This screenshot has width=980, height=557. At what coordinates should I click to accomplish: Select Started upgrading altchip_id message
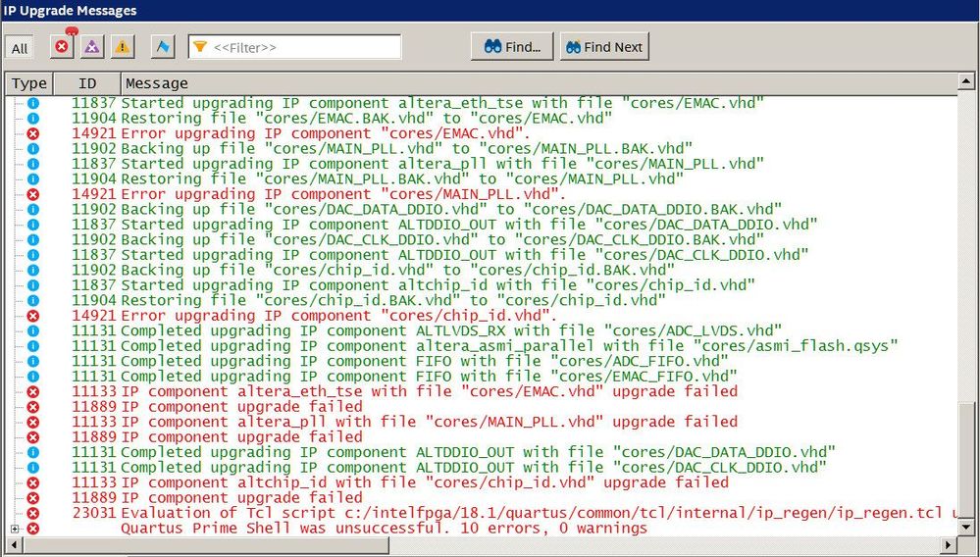click(x=438, y=284)
